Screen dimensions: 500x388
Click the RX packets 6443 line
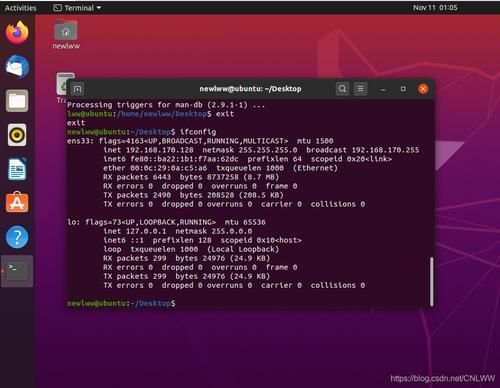point(191,177)
